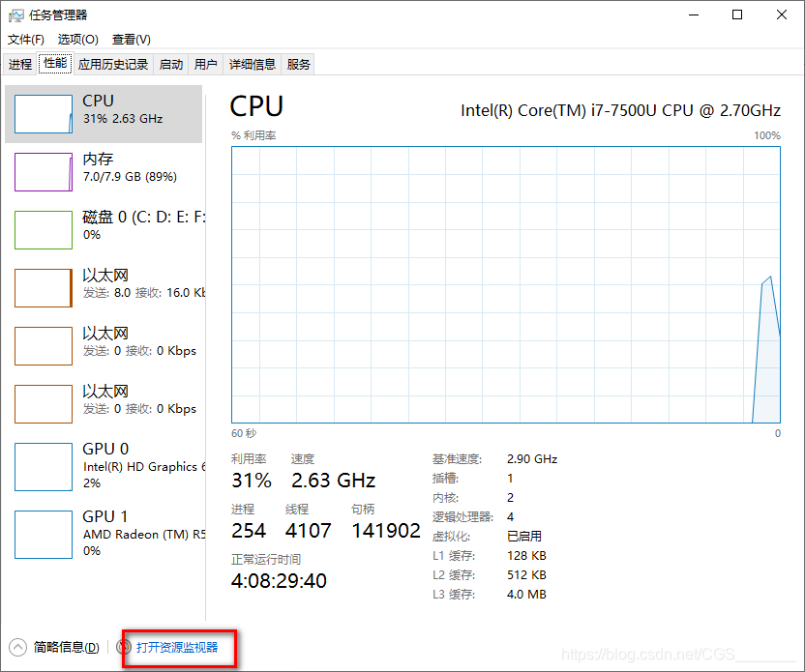Click the process count 254
The height and width of the screenshot is (672, 805).
[249, 531]
